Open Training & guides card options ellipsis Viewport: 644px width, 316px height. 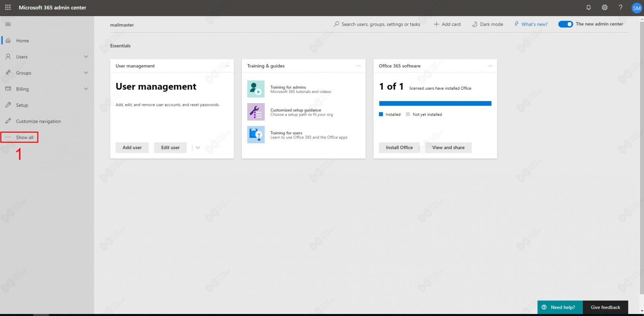click(x=359, y=66)
